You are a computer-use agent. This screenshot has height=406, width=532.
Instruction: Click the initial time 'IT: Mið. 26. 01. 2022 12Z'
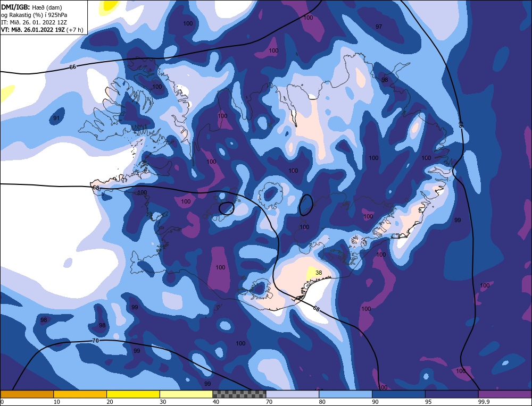click(x=34, y=22)
